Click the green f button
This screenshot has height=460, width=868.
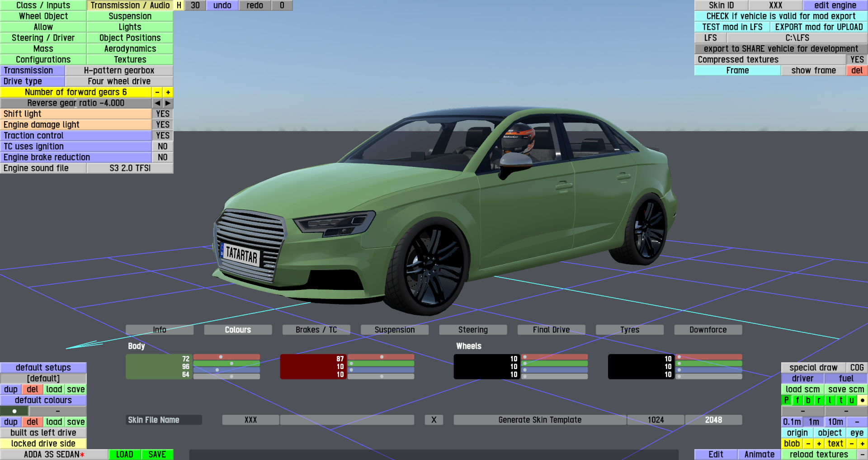click(797, 400)
